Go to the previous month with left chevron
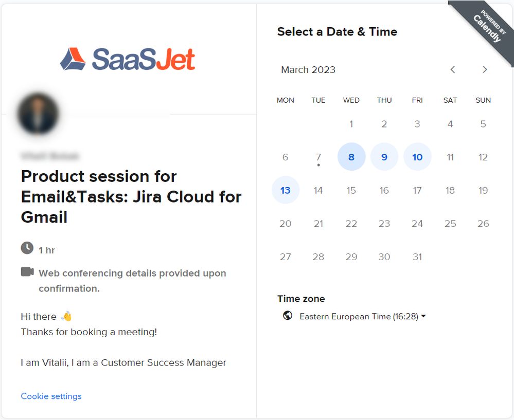The height and width of the screenshot is (420, 514). pos(452,69)
